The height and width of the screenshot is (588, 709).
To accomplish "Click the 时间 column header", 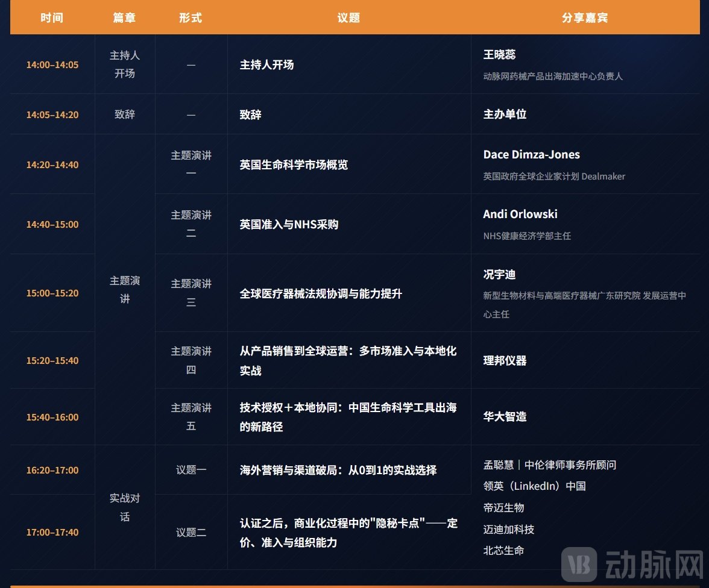I will [52, 17].
